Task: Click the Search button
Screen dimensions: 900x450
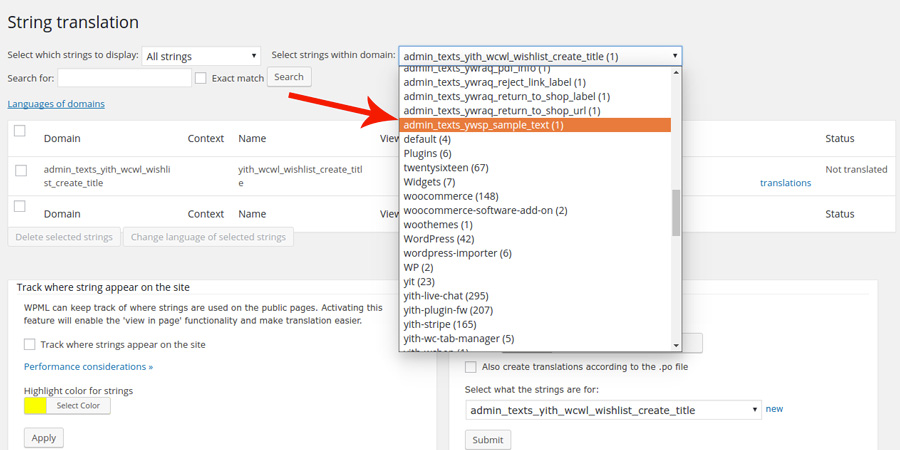Action: pyautogui.click(x=289, y=77)
